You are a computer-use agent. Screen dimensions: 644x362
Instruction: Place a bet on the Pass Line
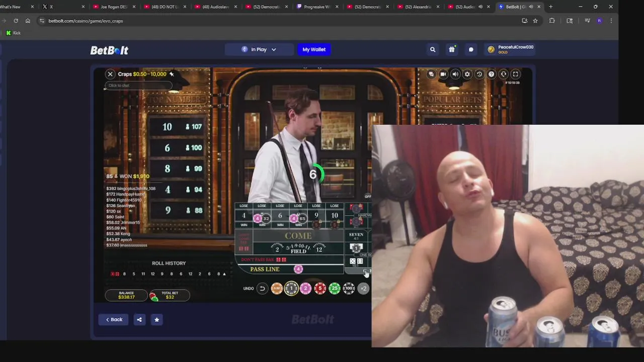289,269
